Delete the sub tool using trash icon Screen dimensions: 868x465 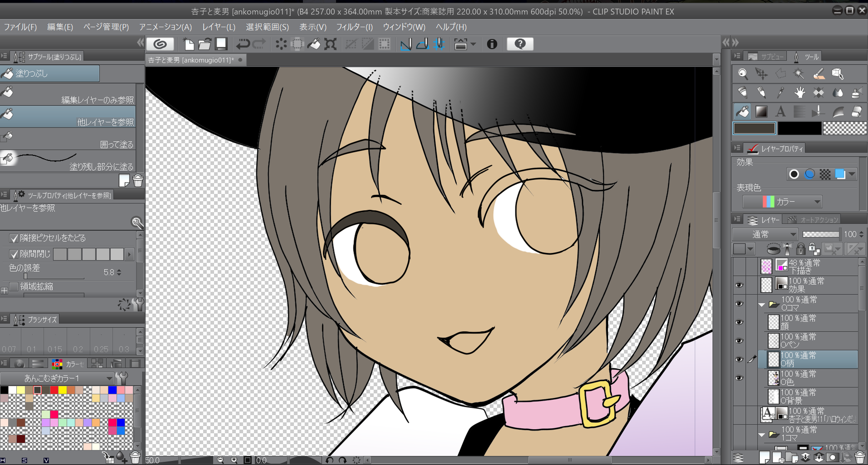click(x=138, y=181)
